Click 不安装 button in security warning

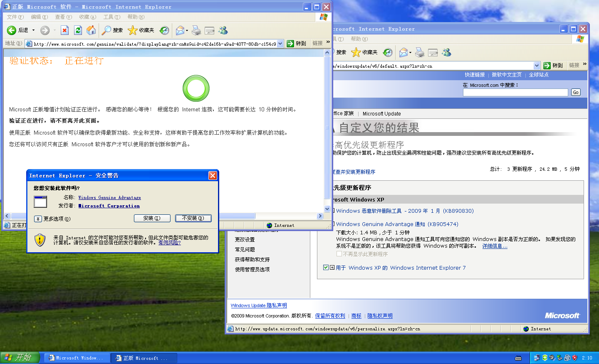[193, 218]
